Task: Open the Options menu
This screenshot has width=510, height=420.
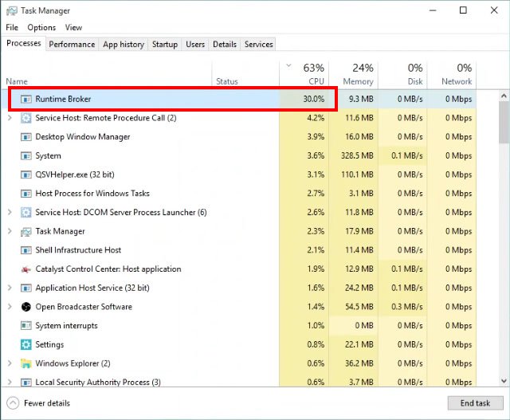Action: click(41, 28)
